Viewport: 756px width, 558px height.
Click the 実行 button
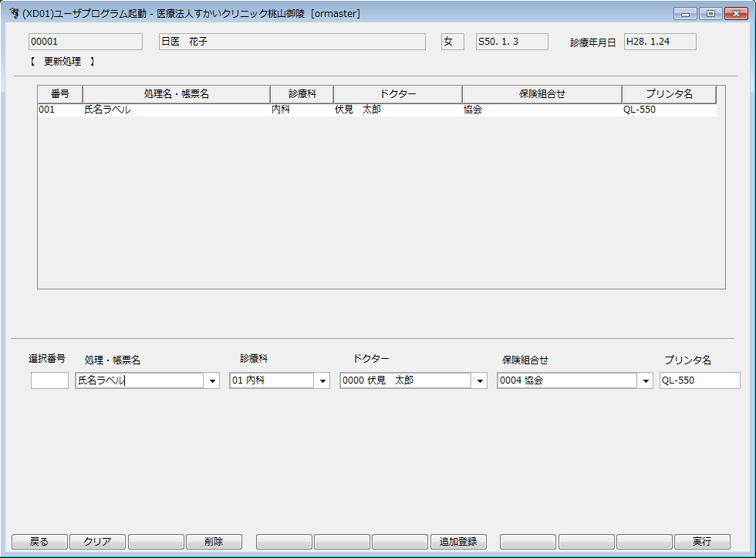701,542
